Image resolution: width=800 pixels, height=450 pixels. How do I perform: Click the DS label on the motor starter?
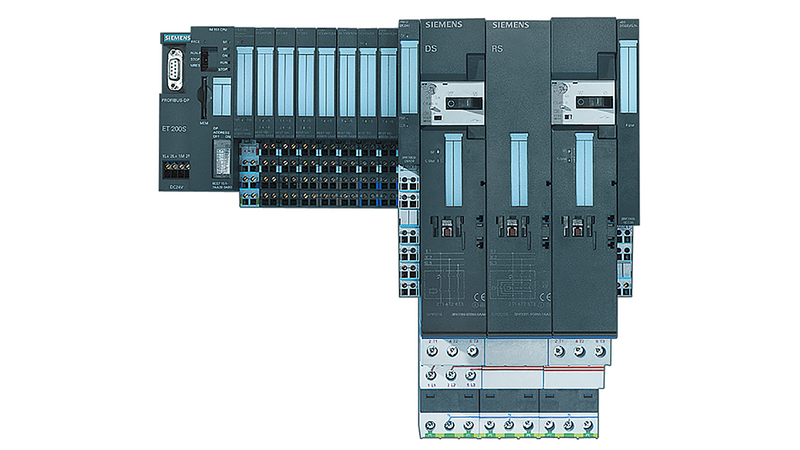point(431,48)
